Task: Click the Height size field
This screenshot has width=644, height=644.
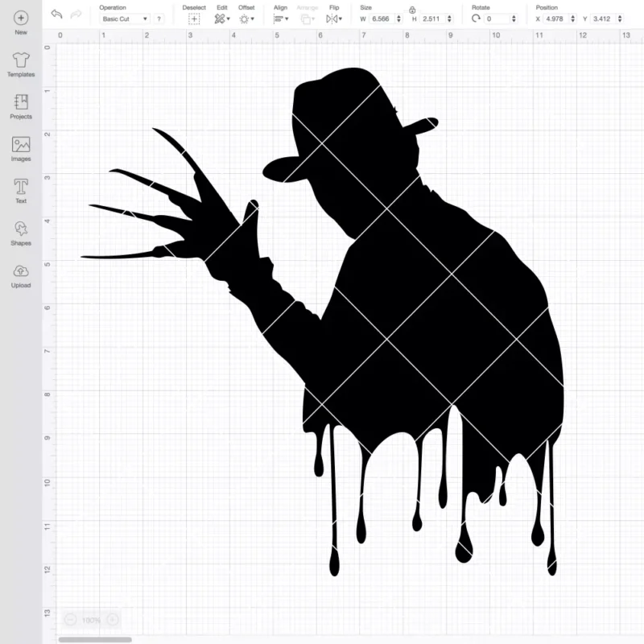Action: [432, 19]
